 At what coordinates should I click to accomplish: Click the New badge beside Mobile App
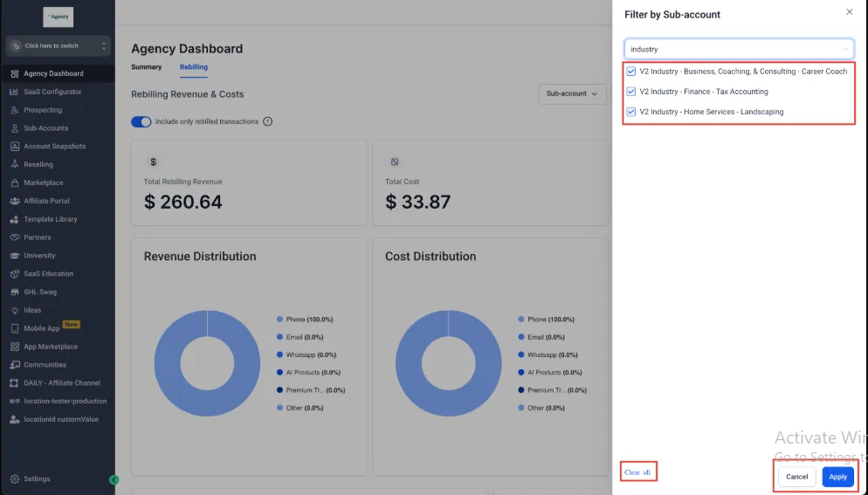coord(71,325)
